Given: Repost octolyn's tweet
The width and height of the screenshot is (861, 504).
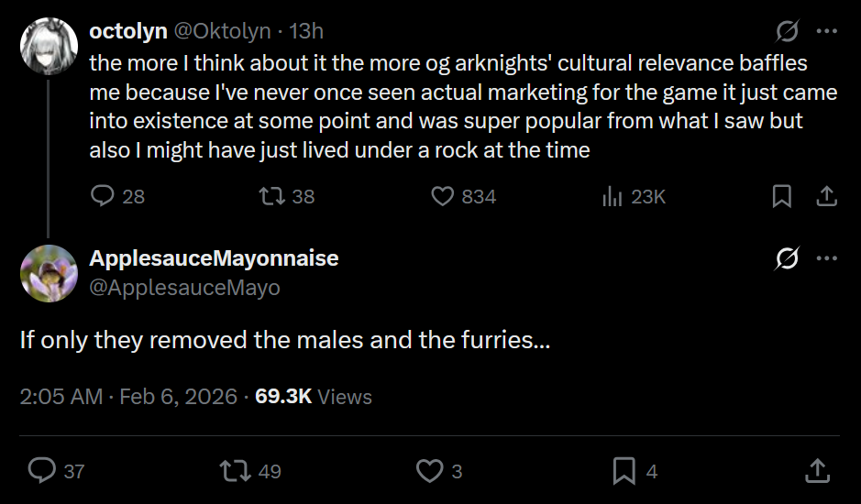Looking at the screenshot, I should coord(270,196).
